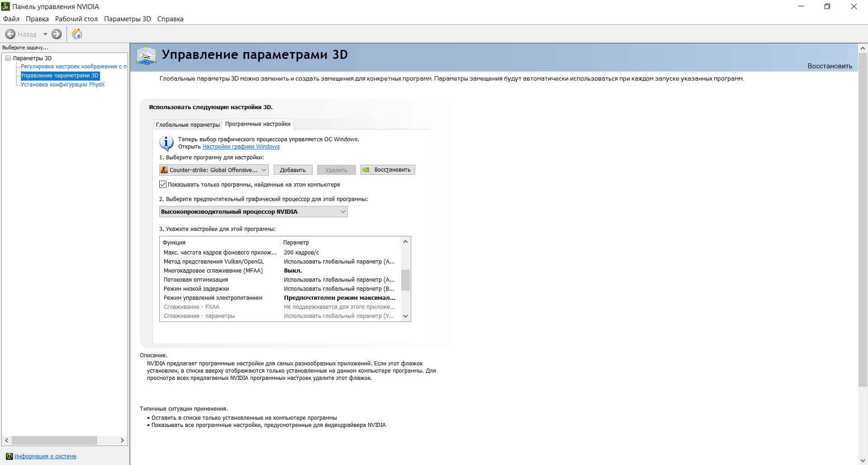The height and width of the screenshot is (465, 868).
Task: Switch to the Глобальные параметры tab
Action: click(x=188, y=125)
